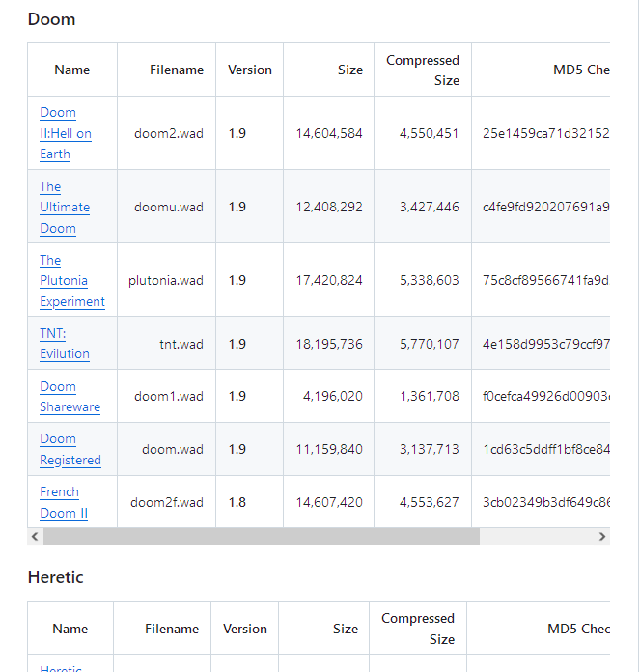This screenshot has width=640, height=672.
Task: Open the Doom Shareware link
Action: 70,397
